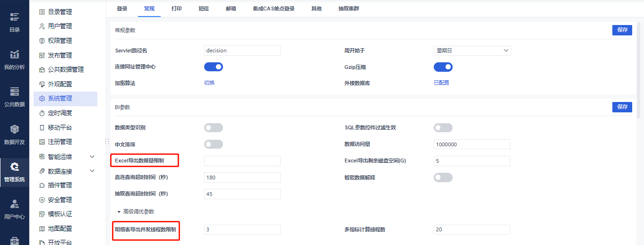Click the 数据连接 link icon

pos(42,171)
